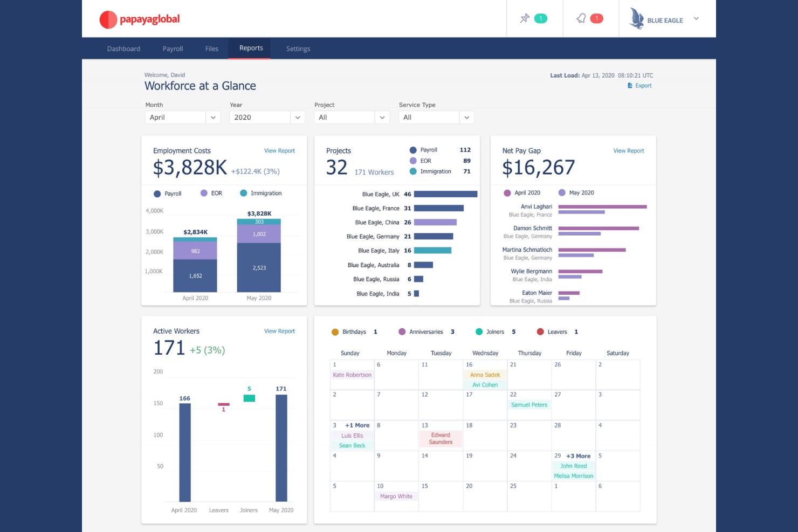The height and width of the screenshot is (532, 798).
Task: Toggle Immigration legend in Employment Costs chart
Action: [260, 193]
